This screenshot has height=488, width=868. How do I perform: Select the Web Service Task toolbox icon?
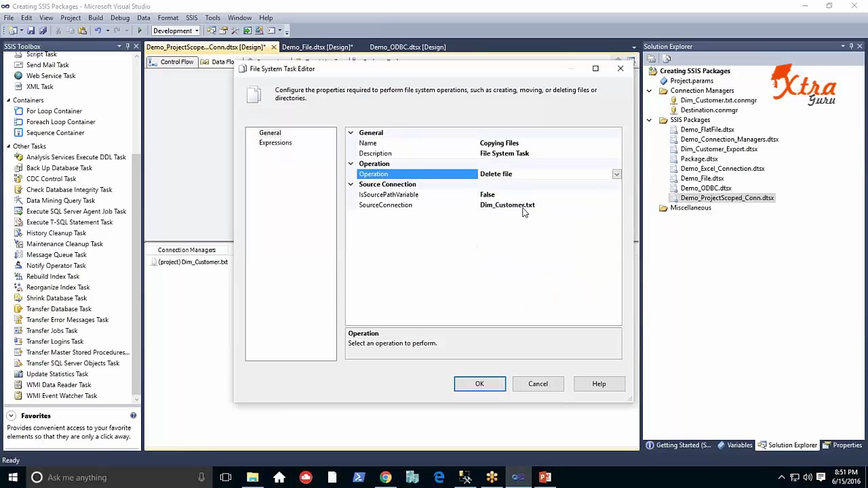pos(18,76)
